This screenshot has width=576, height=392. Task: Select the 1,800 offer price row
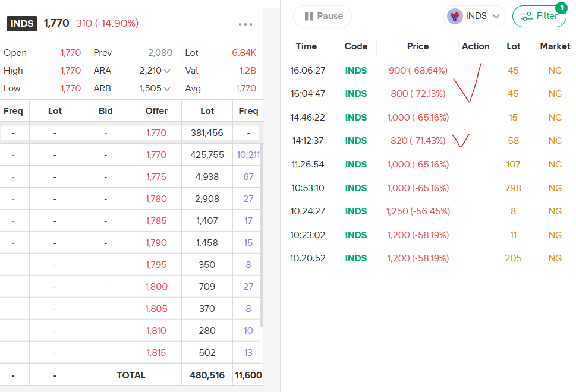point(156,287)
